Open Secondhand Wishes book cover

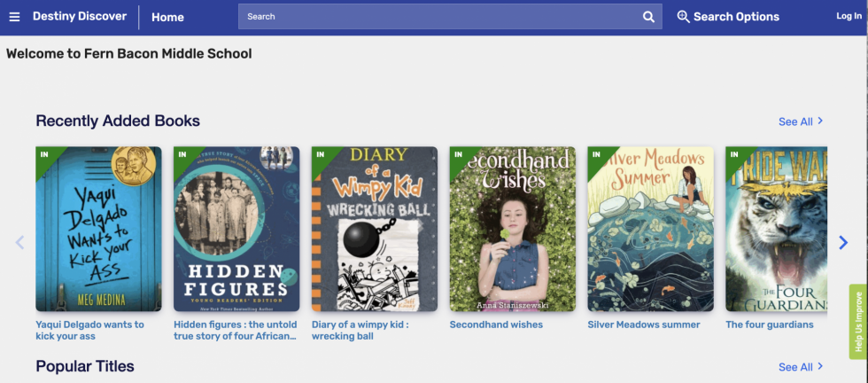pos(513,229)
